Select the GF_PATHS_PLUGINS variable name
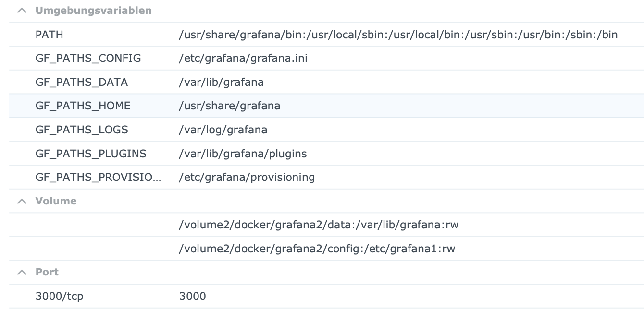The width and height of the screenshot is (644, 310). (x=91, y=154)
